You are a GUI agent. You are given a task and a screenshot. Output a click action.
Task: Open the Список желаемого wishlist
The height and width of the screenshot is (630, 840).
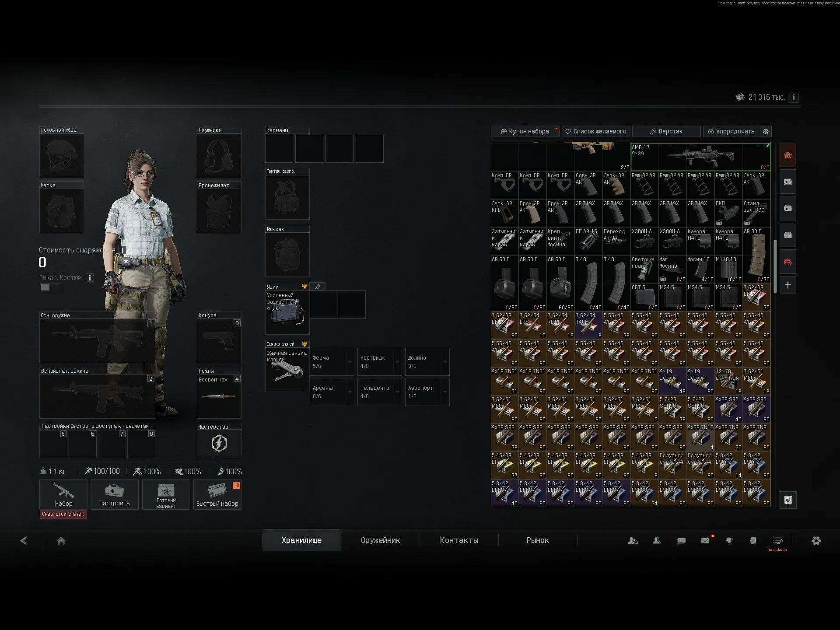pos(596,131)
